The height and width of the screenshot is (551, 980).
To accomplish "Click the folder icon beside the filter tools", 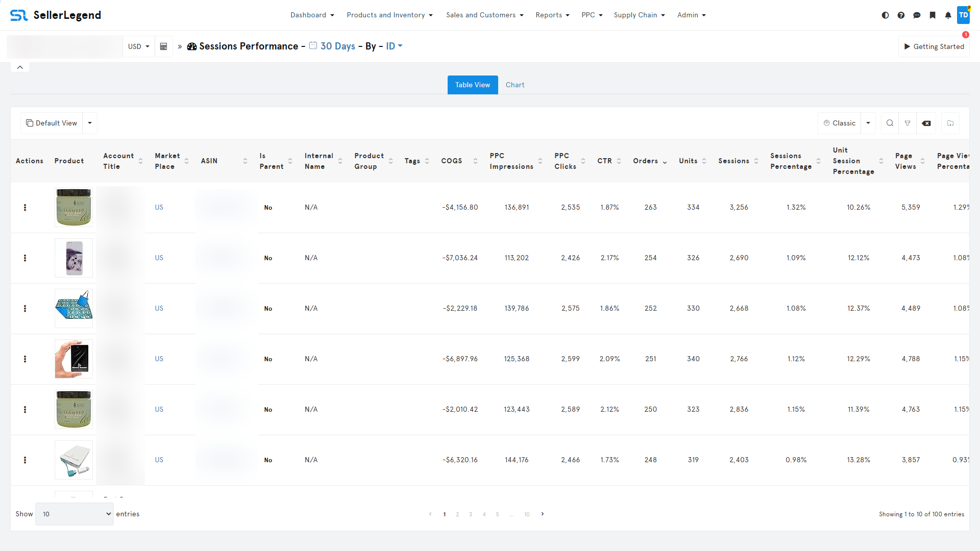I will click(950, 123).
